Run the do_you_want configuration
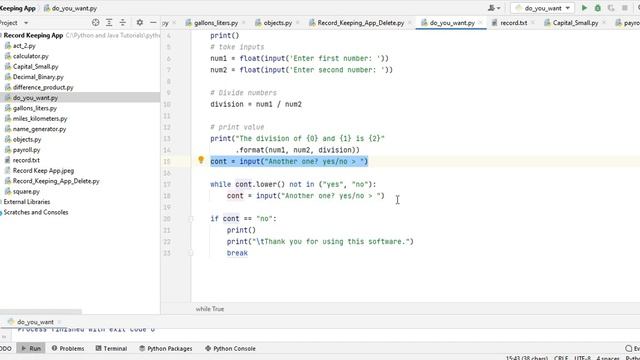 [584, 8]
